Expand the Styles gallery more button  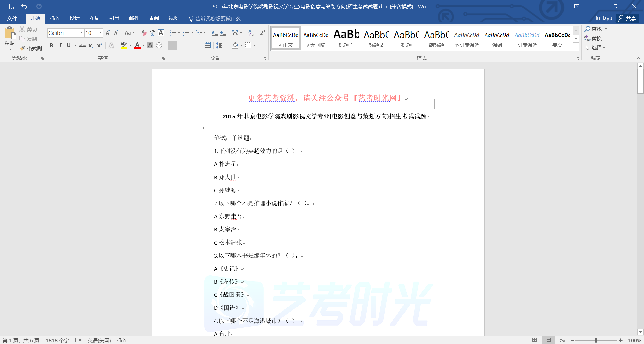coord(576,47)
